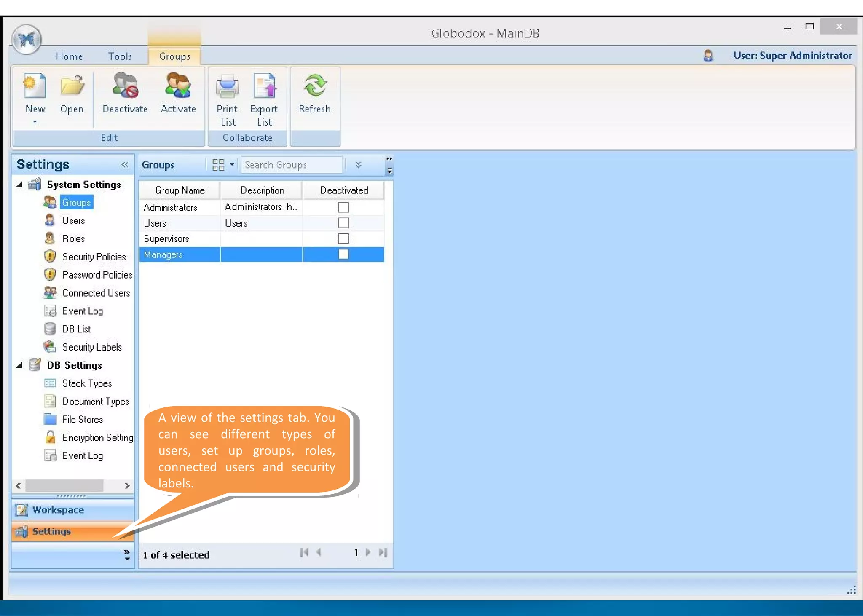Image resolution: width=863 pixels, height=616 pixels.
Task: Go to last page of groups
Action: (x=383, y=552)
